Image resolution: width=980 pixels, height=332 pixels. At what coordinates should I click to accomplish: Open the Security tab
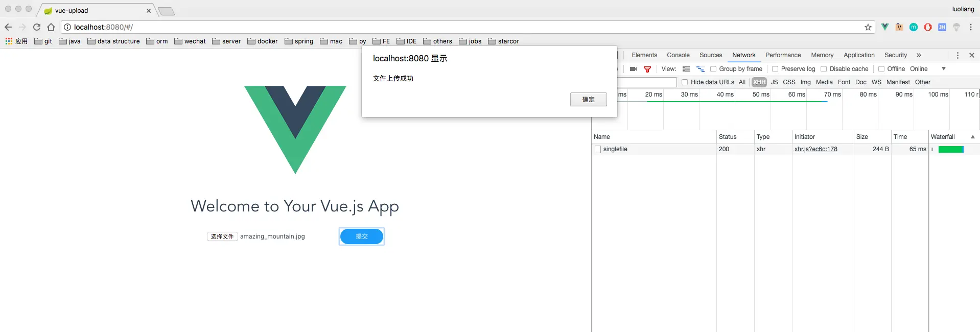(896, 55)
